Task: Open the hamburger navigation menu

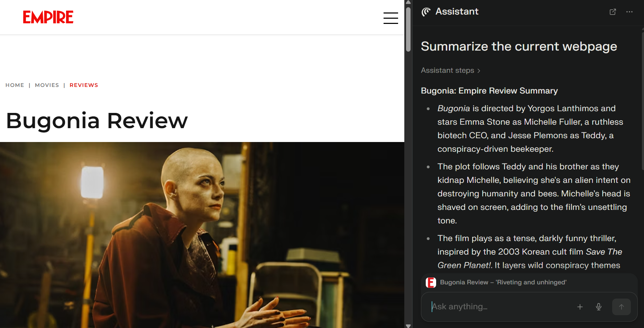Action: [390, 18]
